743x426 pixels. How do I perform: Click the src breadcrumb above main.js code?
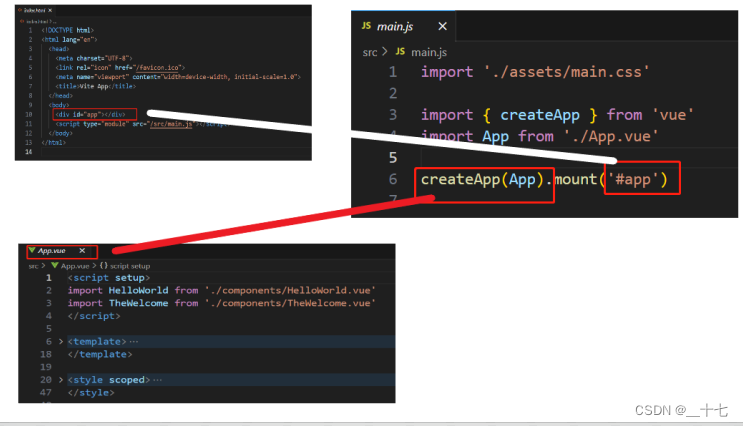tap(370, 52)
